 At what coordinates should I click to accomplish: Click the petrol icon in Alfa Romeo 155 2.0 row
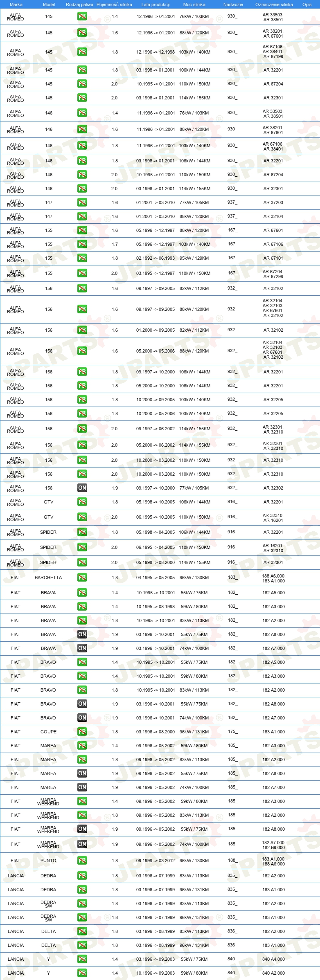pos(82,273)
